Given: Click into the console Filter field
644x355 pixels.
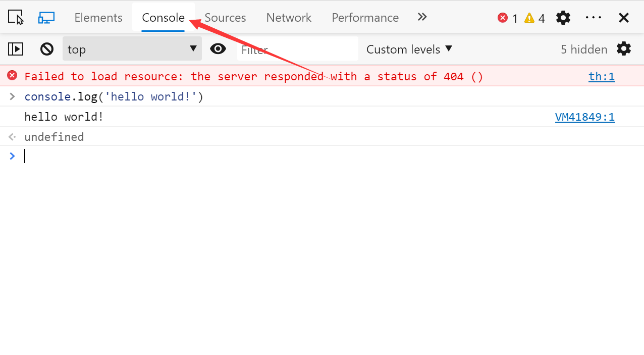Looking at the screenshot, I should pos(298,49).
